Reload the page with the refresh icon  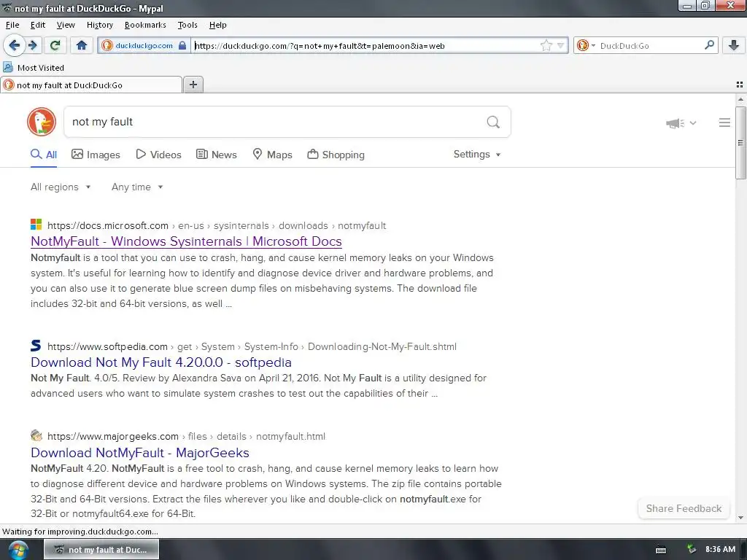pos(55,45)
